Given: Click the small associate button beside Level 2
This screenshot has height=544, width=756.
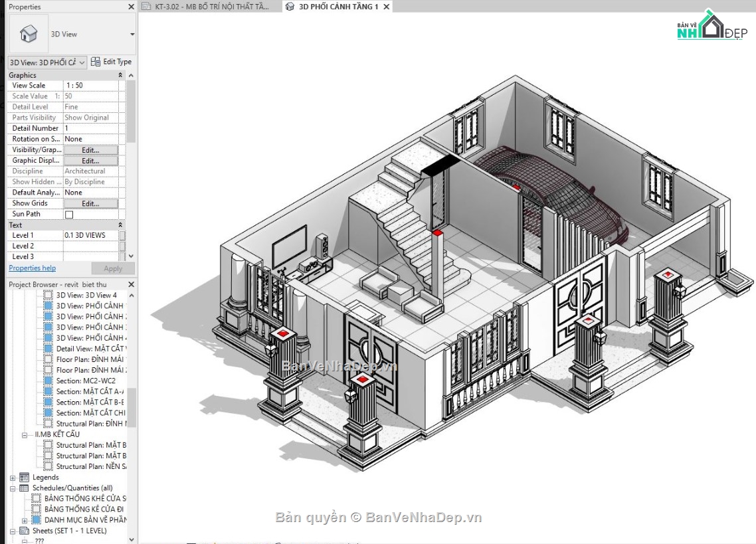Looking at the screenshot, I should point(122,246).
